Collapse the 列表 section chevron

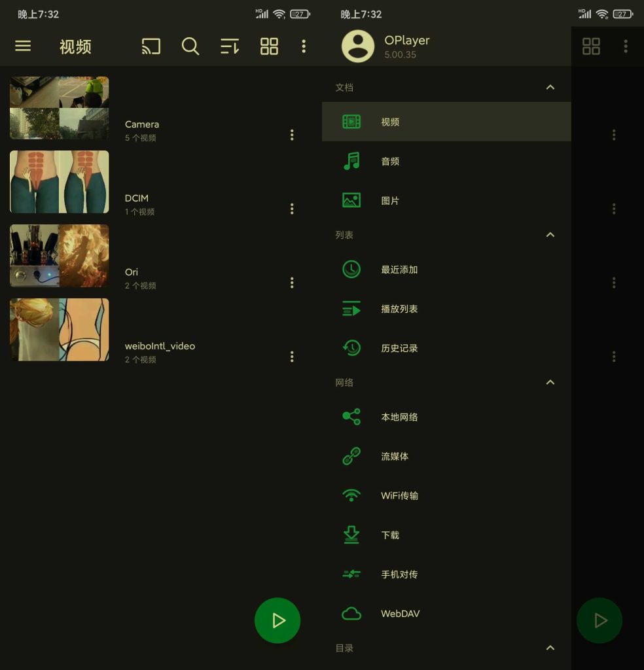pos(550,234)
